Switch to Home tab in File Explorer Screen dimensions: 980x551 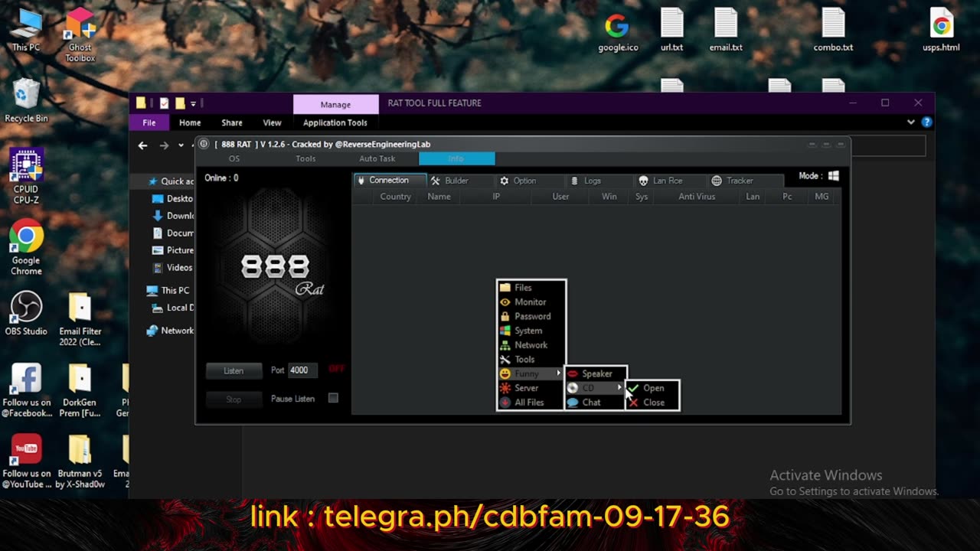(190, 122)
